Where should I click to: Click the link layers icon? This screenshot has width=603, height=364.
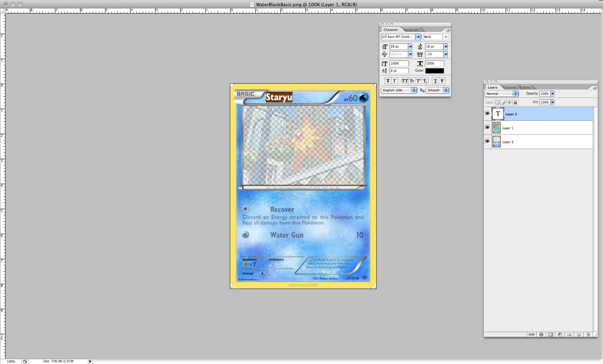[x=531, y=334]
